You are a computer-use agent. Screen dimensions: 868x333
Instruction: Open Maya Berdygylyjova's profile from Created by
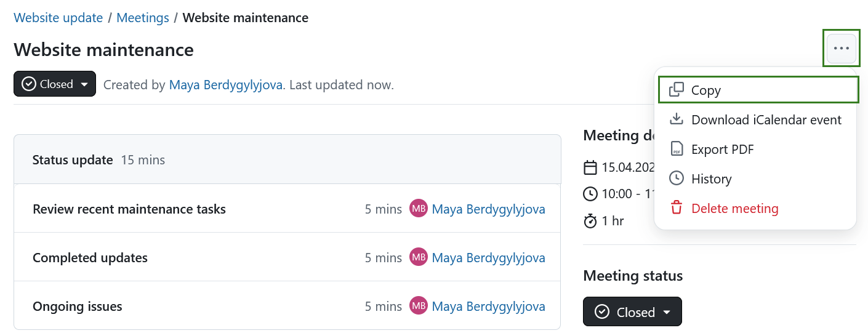tap(225, 85)
